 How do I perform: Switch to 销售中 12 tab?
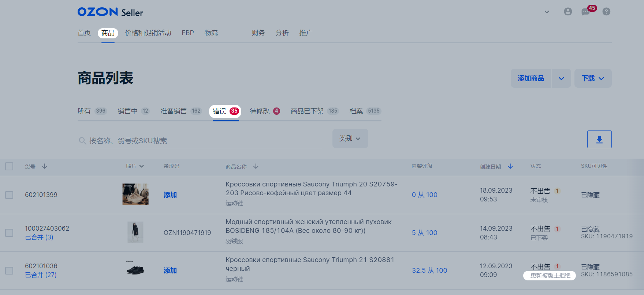point(134,111)
